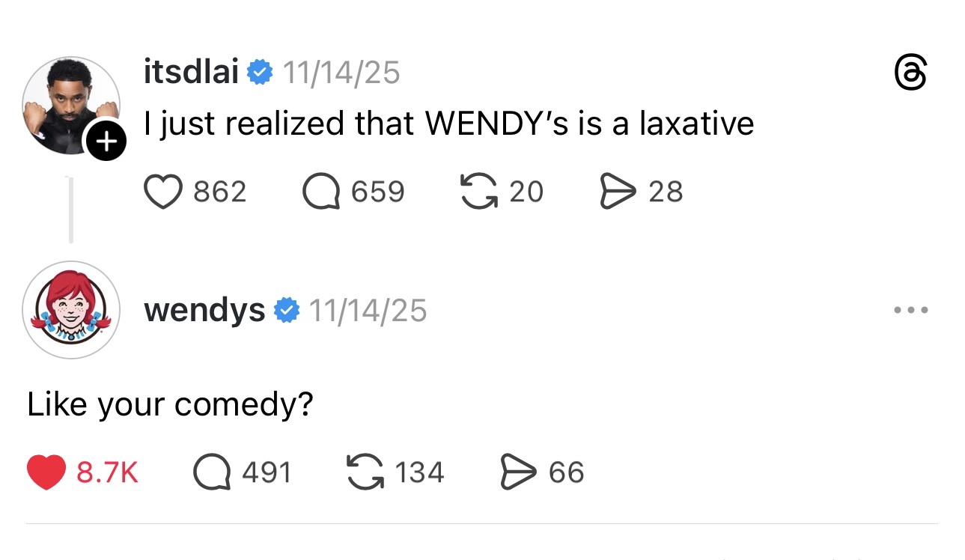Repost the wendys reply
965x560 pixels.
[366, 472]
